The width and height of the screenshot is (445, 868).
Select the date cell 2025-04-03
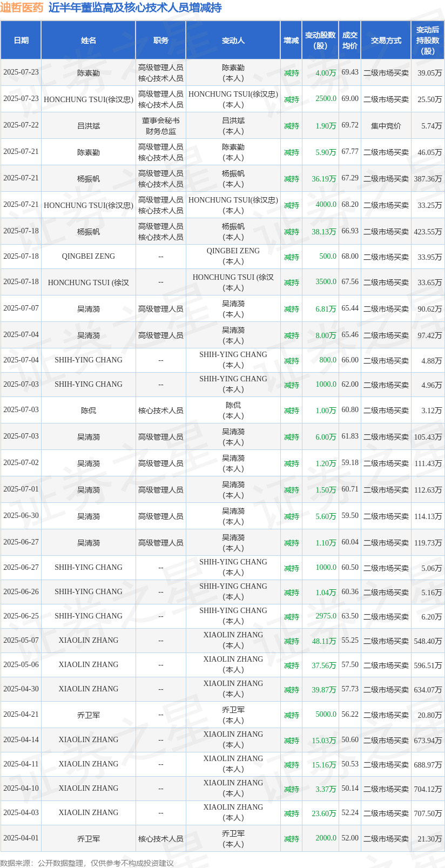coord(21,813)
